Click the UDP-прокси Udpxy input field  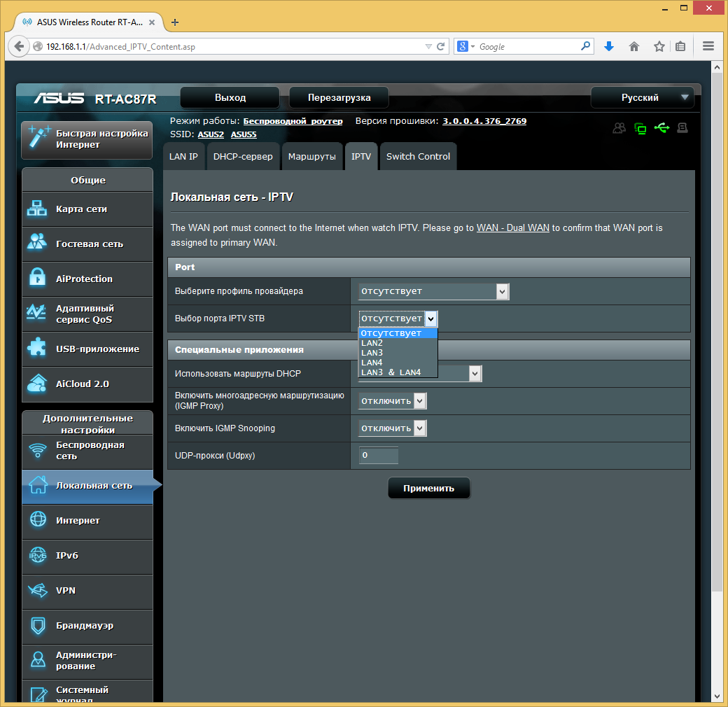coord(379,456)
